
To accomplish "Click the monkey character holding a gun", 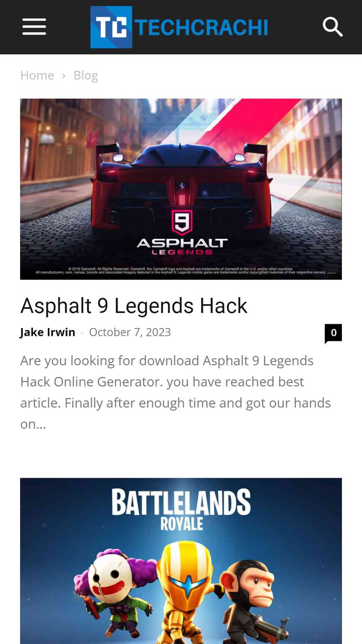I will tap(253, 600).
